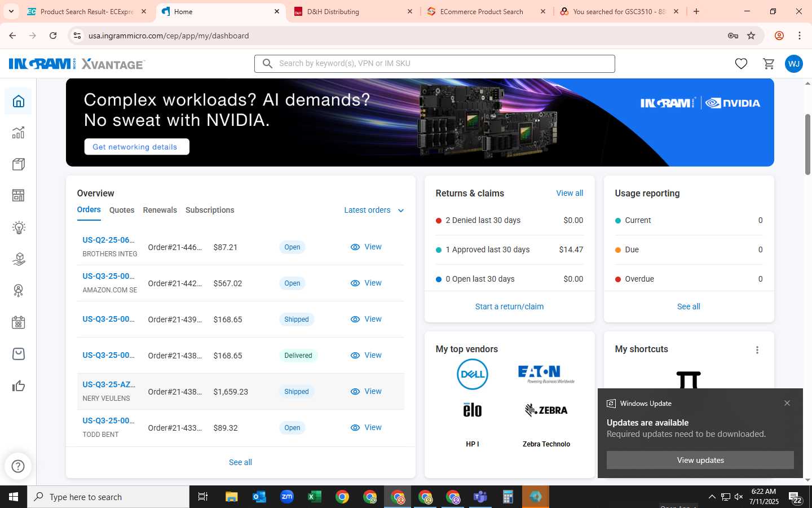Viewport: 812px width, 508px height.
Task: Open the shopping cart icon
Action: [769, 64]
